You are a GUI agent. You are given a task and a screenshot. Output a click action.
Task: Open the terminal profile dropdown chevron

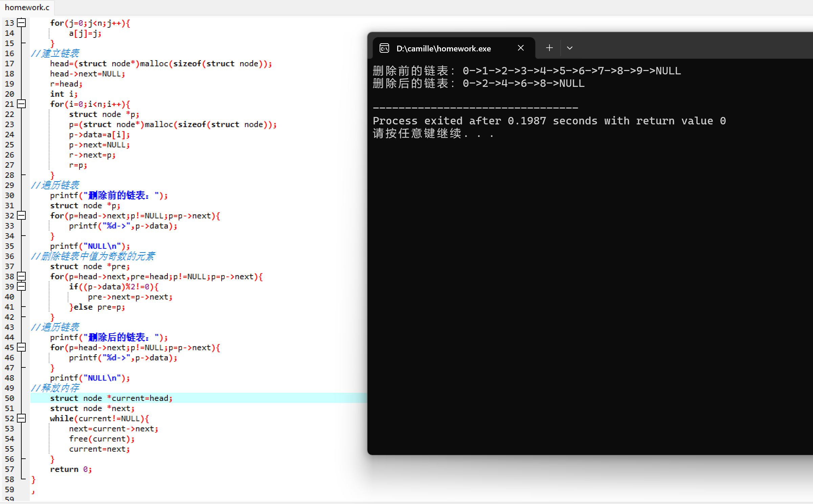[570, 48]
